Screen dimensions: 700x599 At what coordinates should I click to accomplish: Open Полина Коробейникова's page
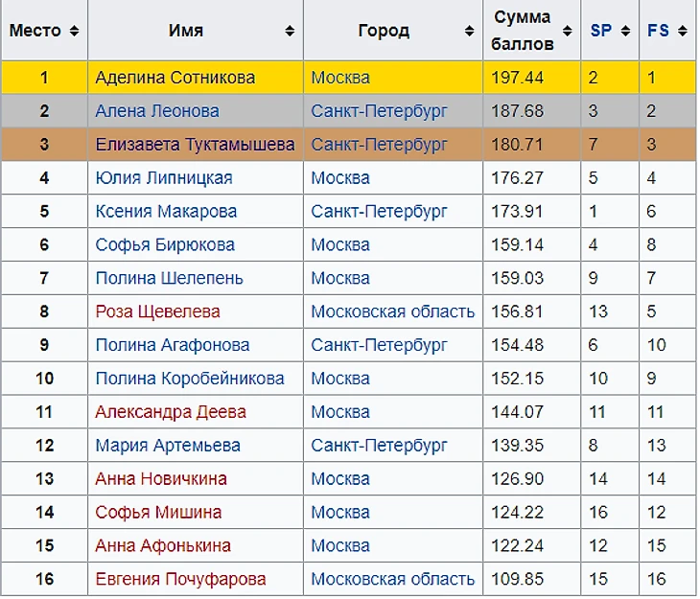(190, 379)
